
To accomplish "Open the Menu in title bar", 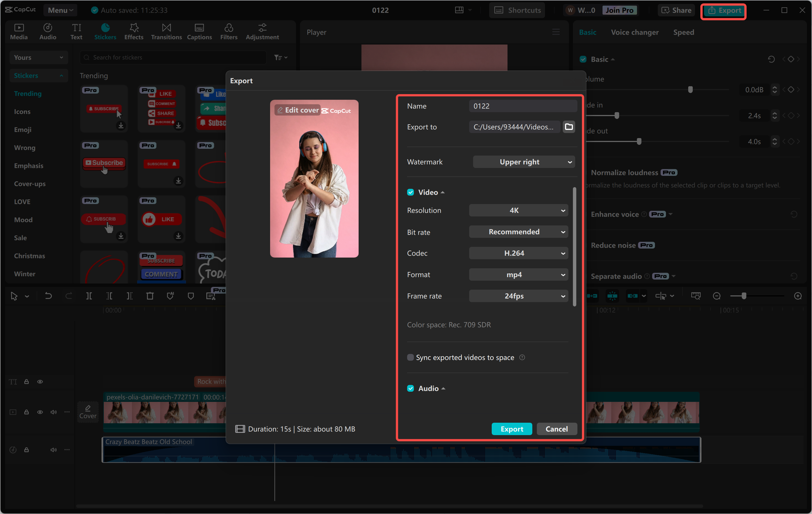I will [x=60, y=10].
